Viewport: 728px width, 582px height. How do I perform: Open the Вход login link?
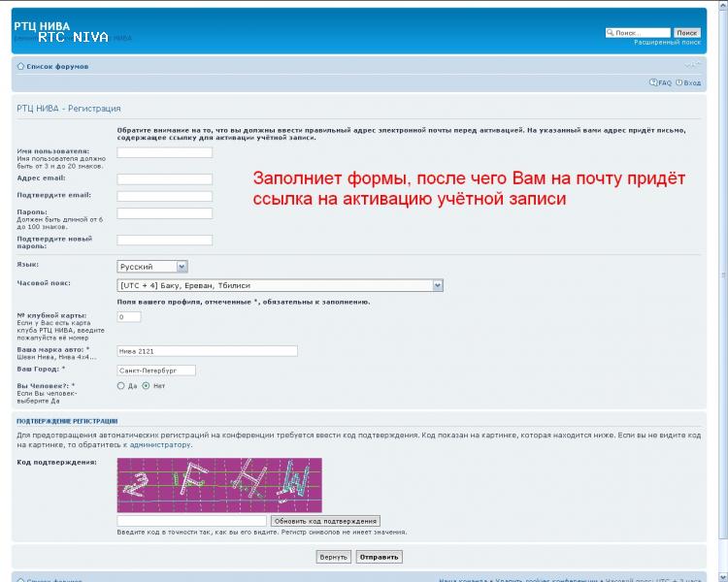pyautogui.click(x=692, y=83)
